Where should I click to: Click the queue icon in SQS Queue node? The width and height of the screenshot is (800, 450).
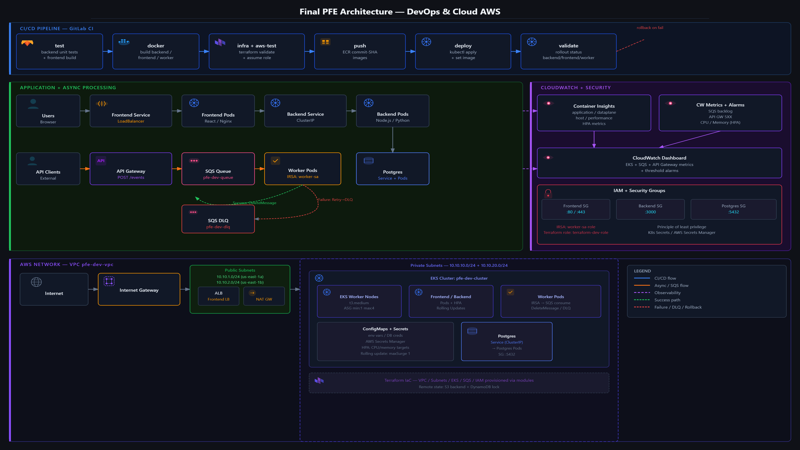(x=194, y=161)
